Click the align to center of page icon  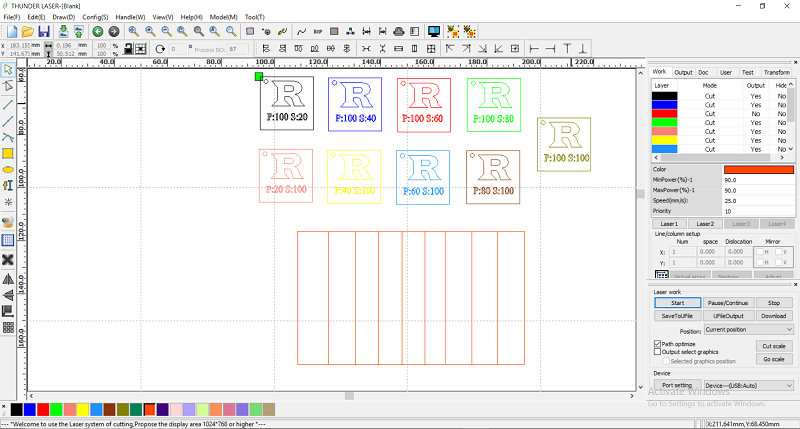coord(515,49)
